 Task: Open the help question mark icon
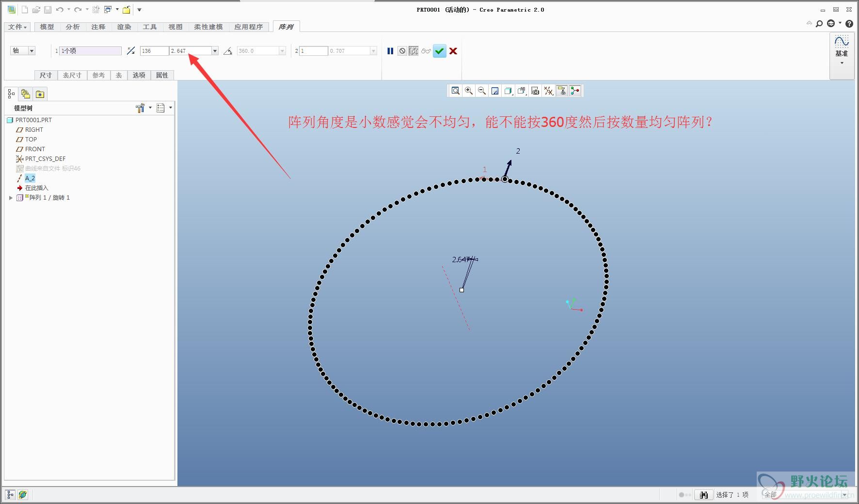pyautogui.click(x=849, y=23)
